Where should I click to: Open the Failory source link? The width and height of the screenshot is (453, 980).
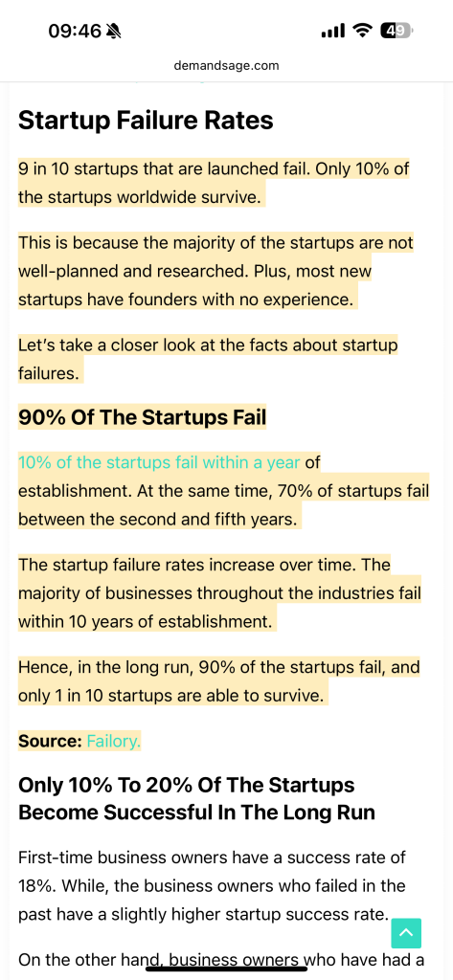click(113, 742)
